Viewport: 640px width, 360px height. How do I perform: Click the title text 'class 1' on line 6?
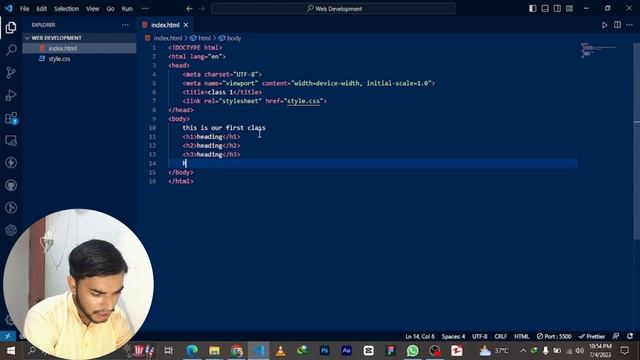(x=220, y=92)
